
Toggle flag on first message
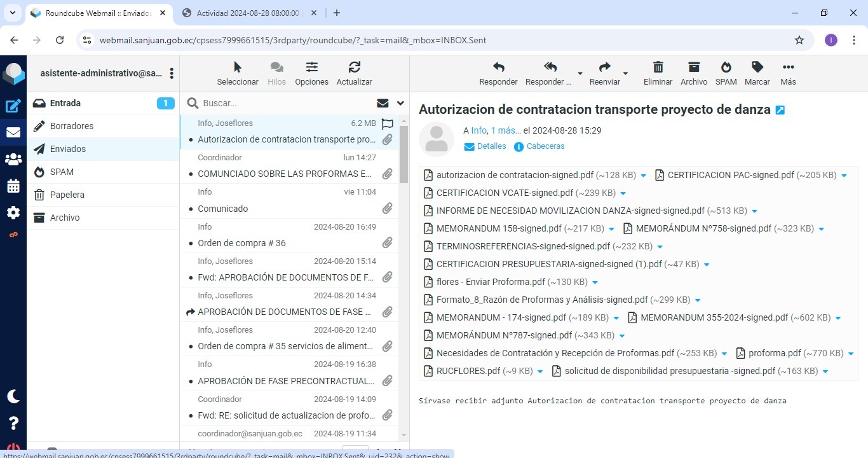[387, 124]
